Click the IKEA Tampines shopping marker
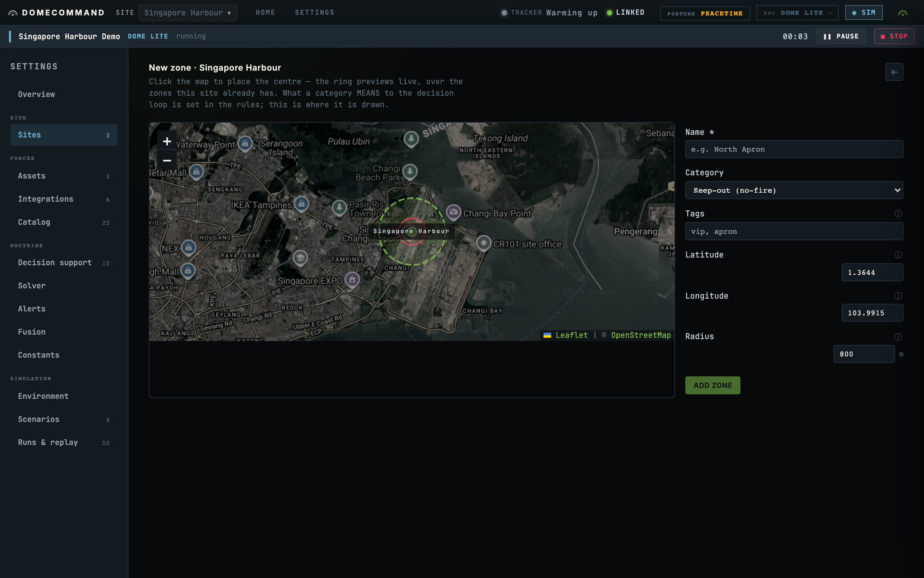 (x=301, y=204)
